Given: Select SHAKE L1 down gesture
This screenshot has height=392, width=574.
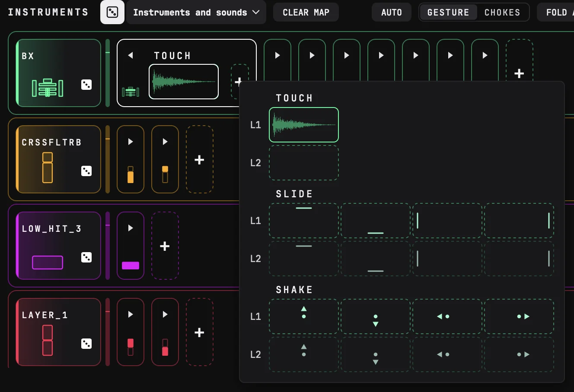Looking at the screenshot, I should tap(376, 316).
